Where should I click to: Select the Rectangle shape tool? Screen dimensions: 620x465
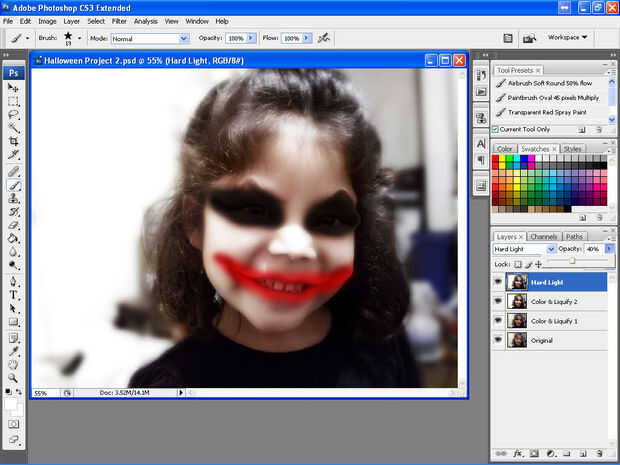(13, 321)
